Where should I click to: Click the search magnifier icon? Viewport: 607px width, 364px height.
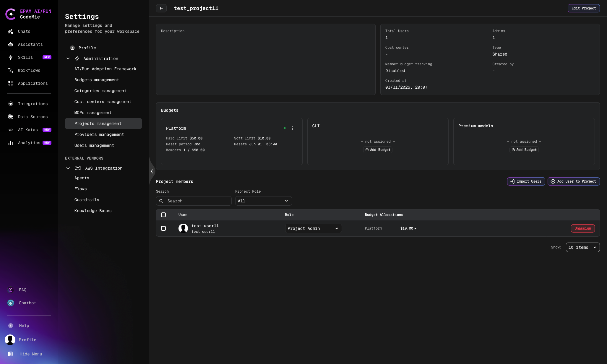(161, 201)
